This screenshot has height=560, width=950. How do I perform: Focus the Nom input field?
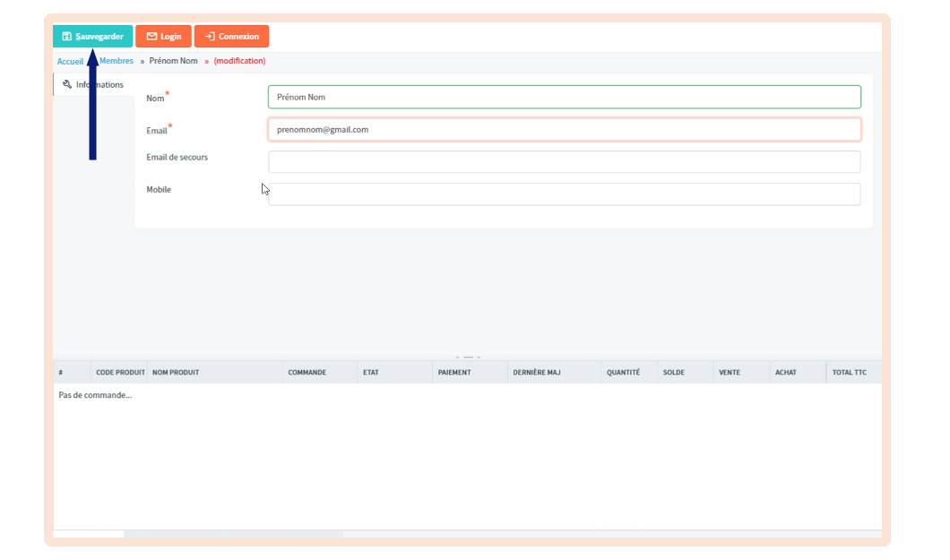[x=564, y=97]
